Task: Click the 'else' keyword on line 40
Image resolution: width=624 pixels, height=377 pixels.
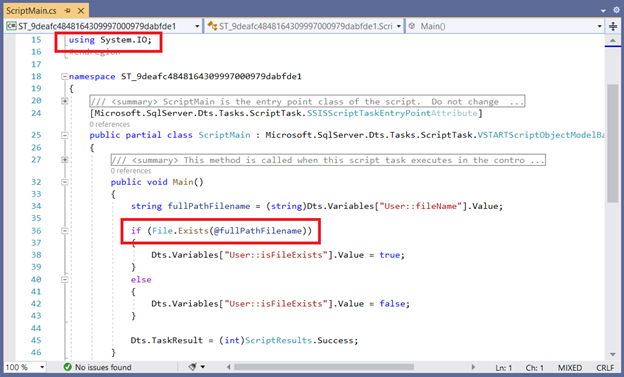Action: tap(141, 279)
